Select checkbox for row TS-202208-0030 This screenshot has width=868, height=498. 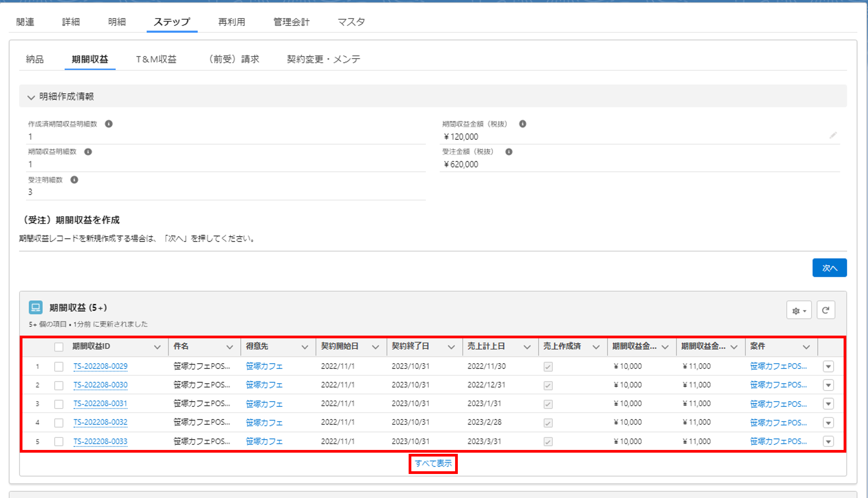click(x=59, y=385)
